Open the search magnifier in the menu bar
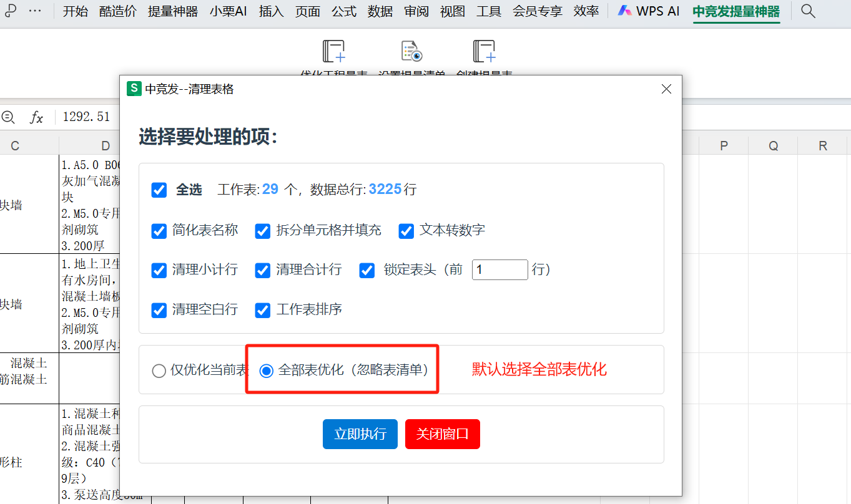The height and width of the screenshot is (504, 851). pos(808,11)
